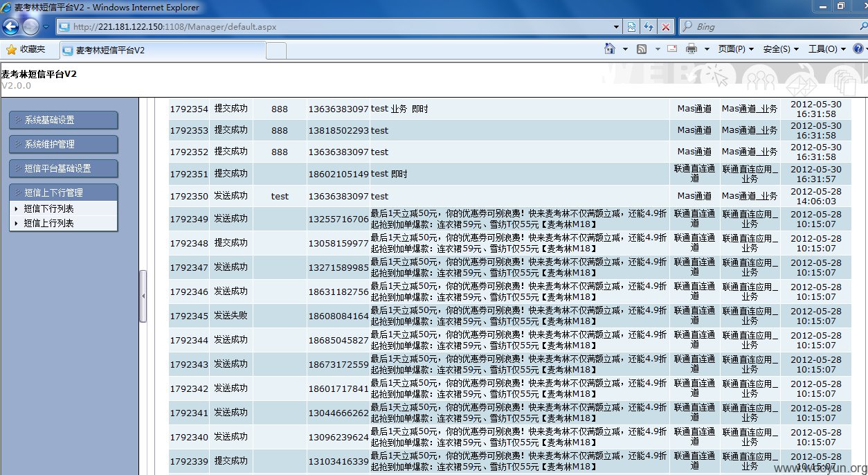This screenshot has height=475, width=868.
Task: Click phone number 13271589985
Action: point(338,267)
